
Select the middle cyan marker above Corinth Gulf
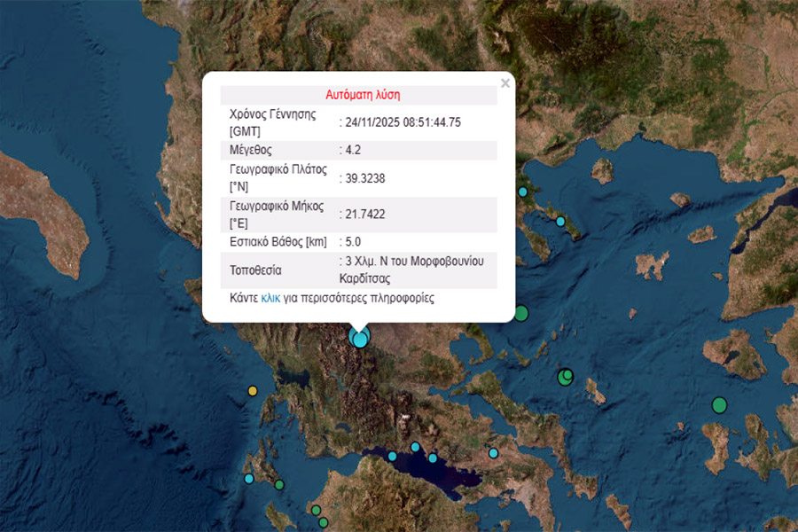pyautogui.click(x=415, y=447)
